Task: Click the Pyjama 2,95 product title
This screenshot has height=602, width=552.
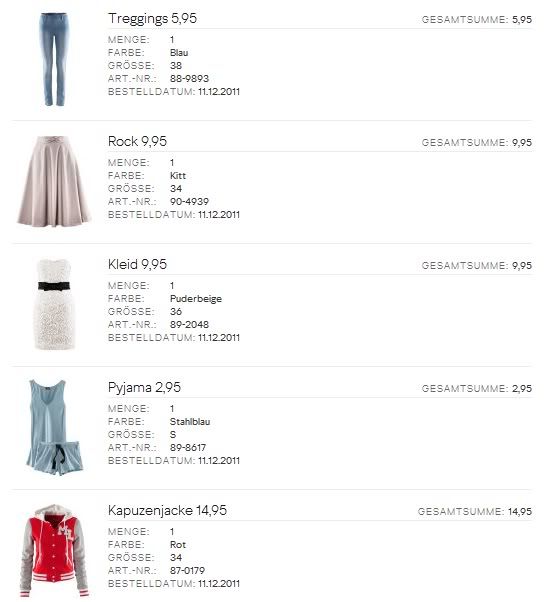Action: (x=144, y=387)
